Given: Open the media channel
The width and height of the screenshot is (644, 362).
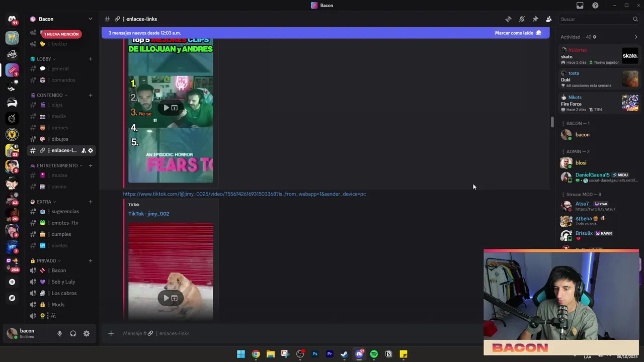Looking at the screenshot, I should pos(62,116).
